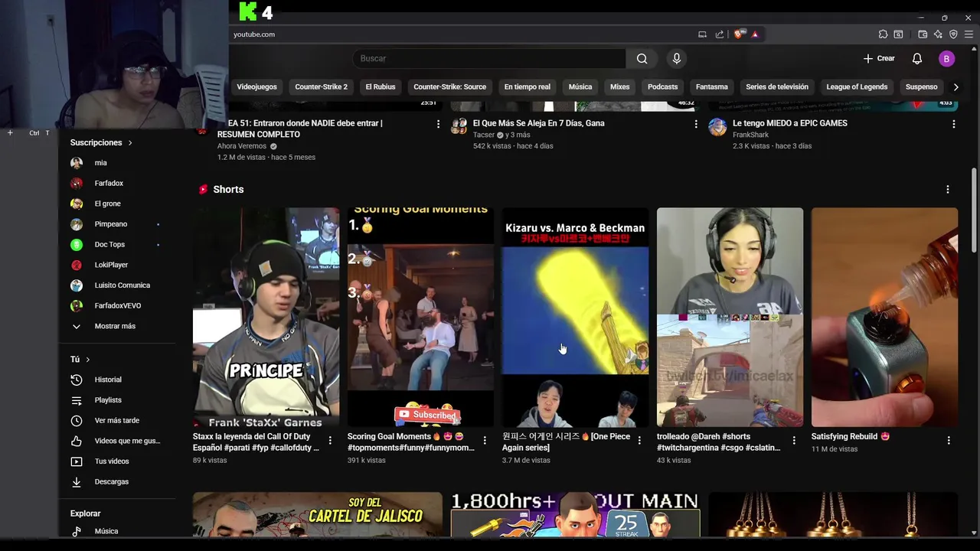Viewport: 980px width, 551px height.
Task: Open options for EA 51 video
Action: [438, 124]
